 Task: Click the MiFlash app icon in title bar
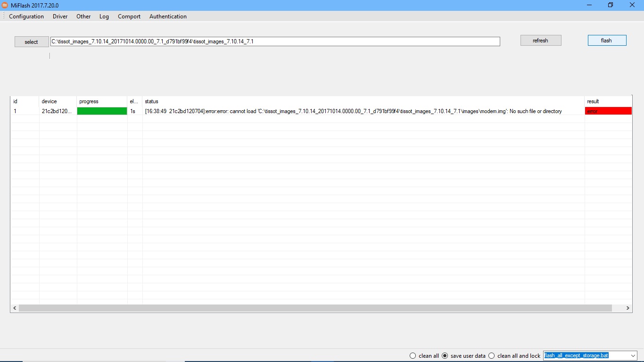5,5
